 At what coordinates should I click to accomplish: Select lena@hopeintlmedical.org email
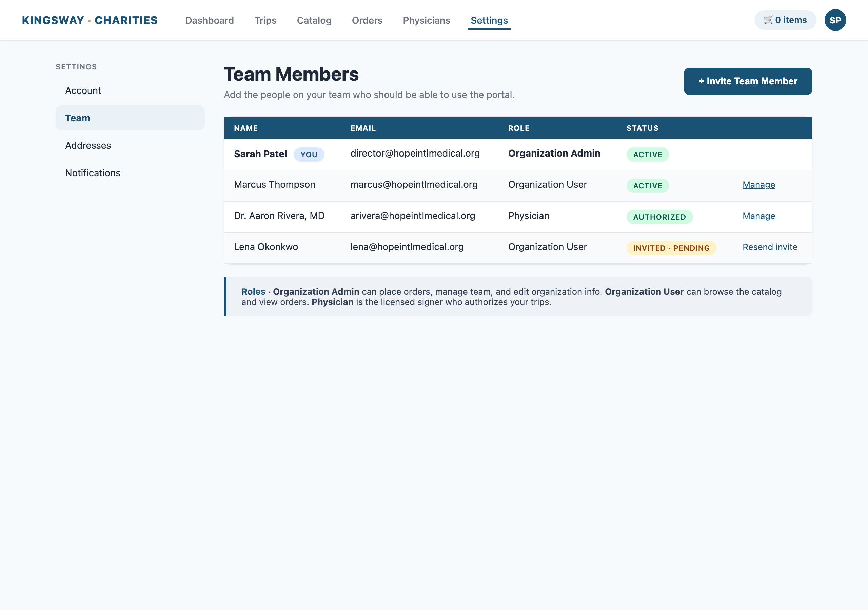[x=407, y=247]
